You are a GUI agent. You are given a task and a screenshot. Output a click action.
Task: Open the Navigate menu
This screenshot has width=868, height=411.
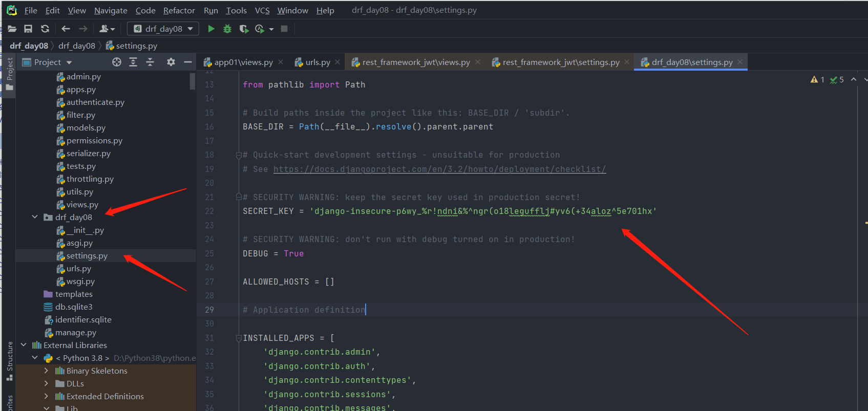pos(111,10)
